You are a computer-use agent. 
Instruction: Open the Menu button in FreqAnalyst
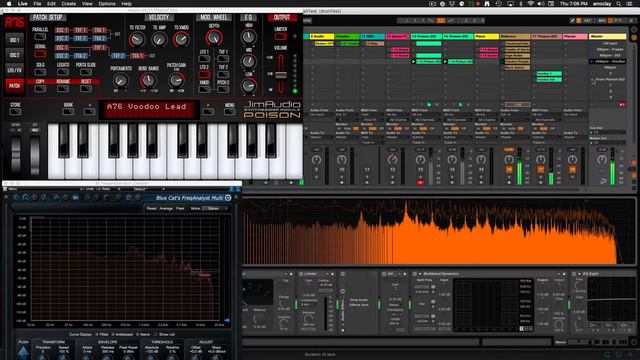click(x=13, y=189)
